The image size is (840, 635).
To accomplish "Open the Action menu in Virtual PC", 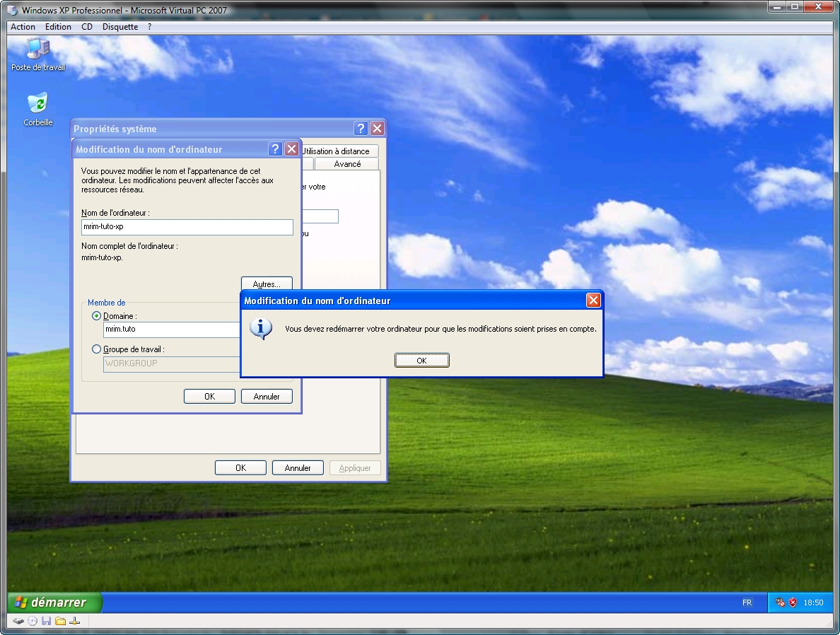I will [x=23, y=27].
